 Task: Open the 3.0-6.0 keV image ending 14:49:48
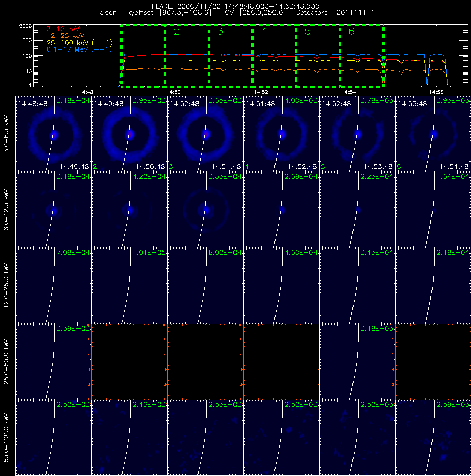click(x=53, y=134)
